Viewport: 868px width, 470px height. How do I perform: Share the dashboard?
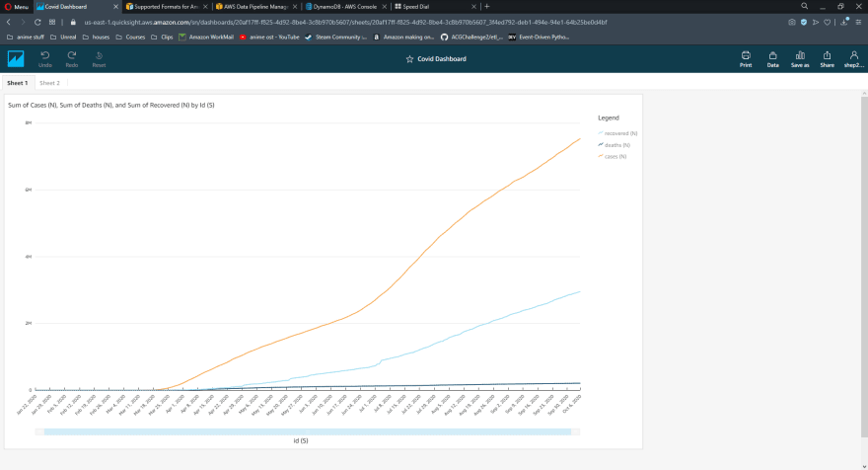click(x=827, y=59)
